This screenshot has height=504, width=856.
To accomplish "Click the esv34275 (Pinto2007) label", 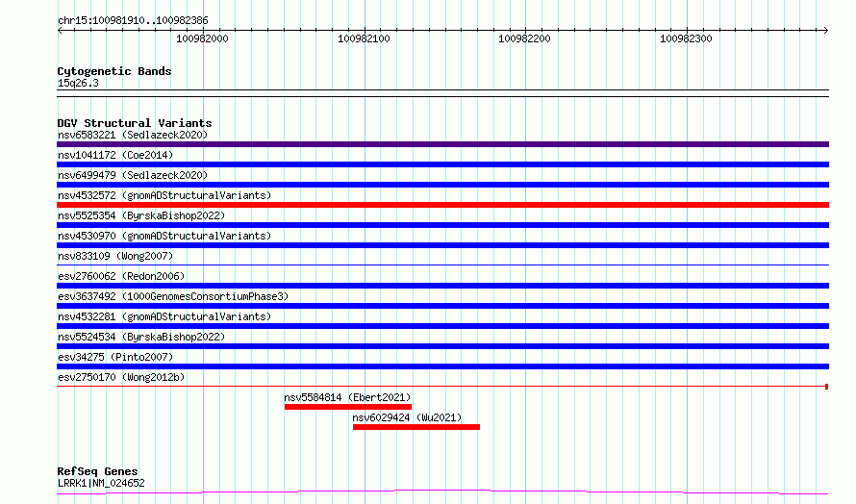I will 115,357.
